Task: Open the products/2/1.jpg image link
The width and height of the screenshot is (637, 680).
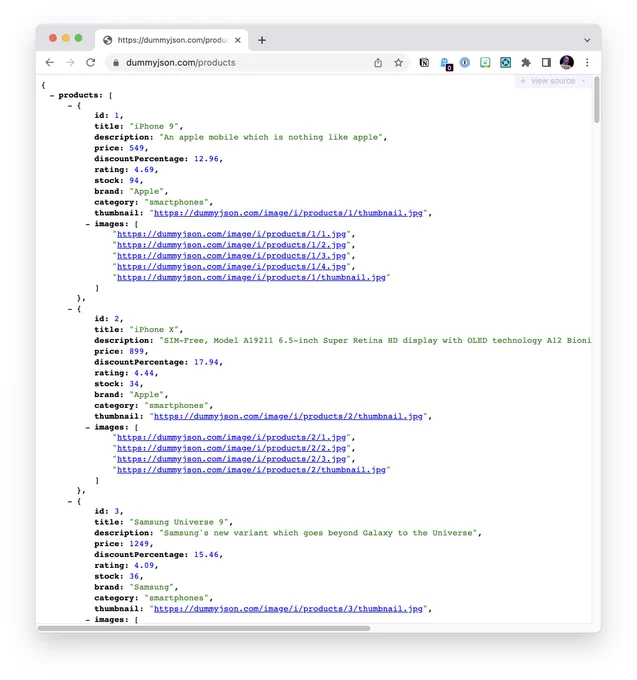Action: pyautogui.click(x=232, y=438)
